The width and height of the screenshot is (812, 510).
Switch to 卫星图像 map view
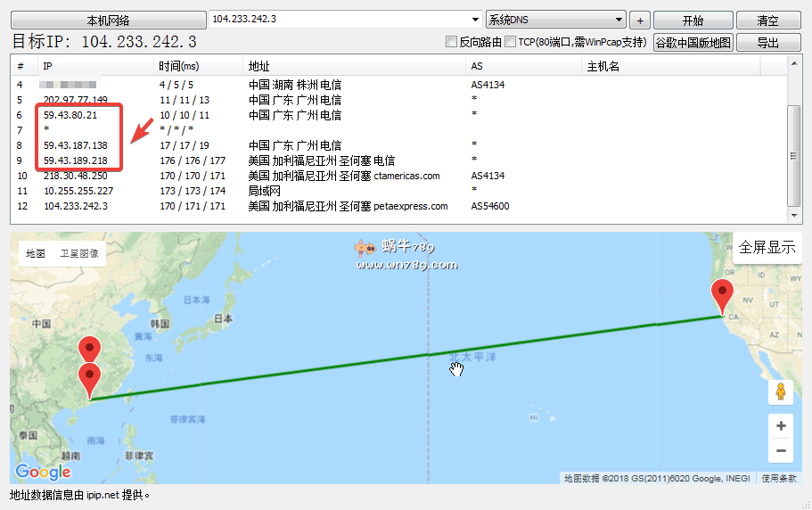[x=79, y=253]
